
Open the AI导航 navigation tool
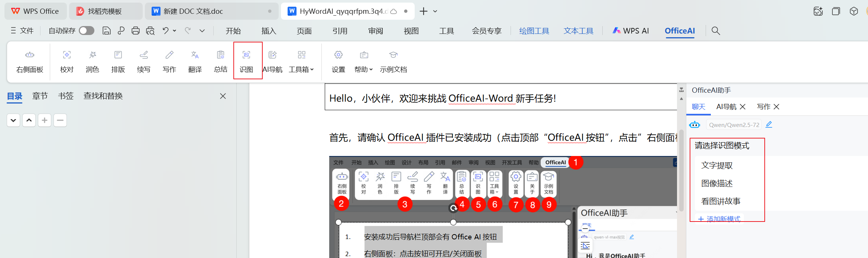tap(272, 62)
